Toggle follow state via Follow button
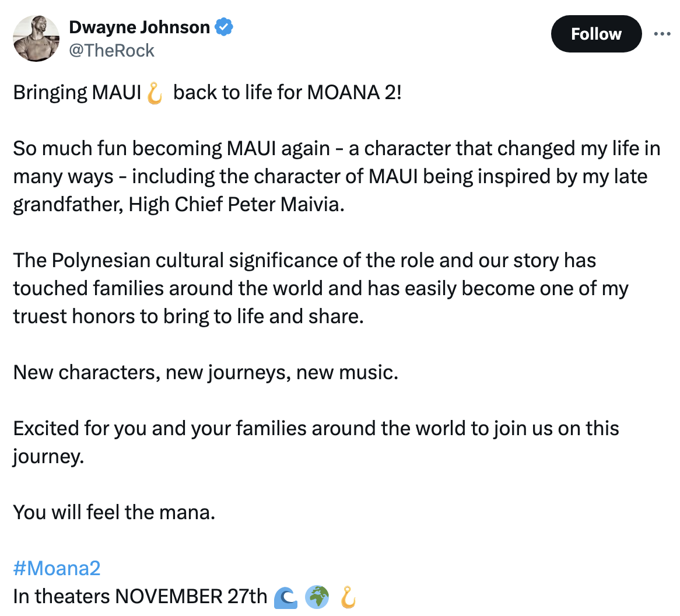680x616 pixels. [596, 34]
